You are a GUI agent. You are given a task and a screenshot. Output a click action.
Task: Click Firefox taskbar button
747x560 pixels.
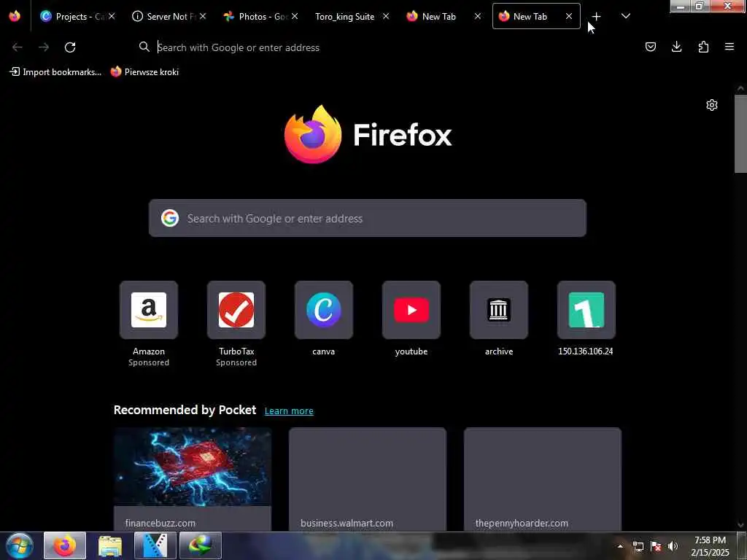(65, 545)
